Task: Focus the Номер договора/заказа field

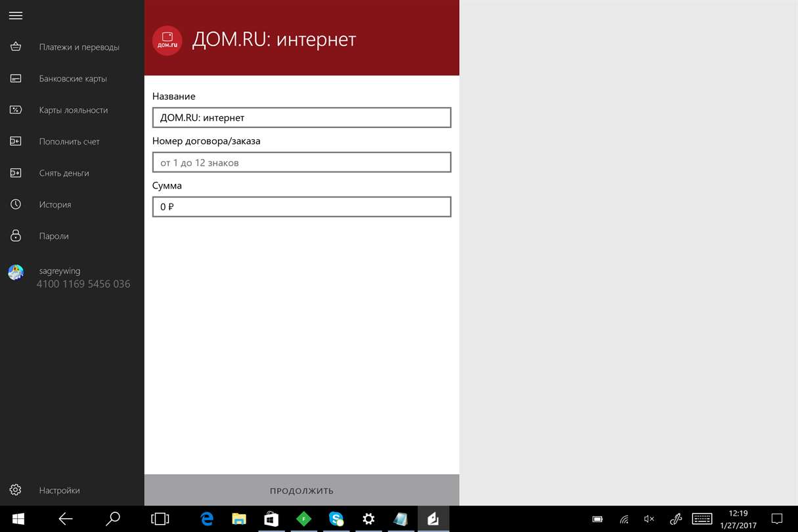Action: click(301, 162)
